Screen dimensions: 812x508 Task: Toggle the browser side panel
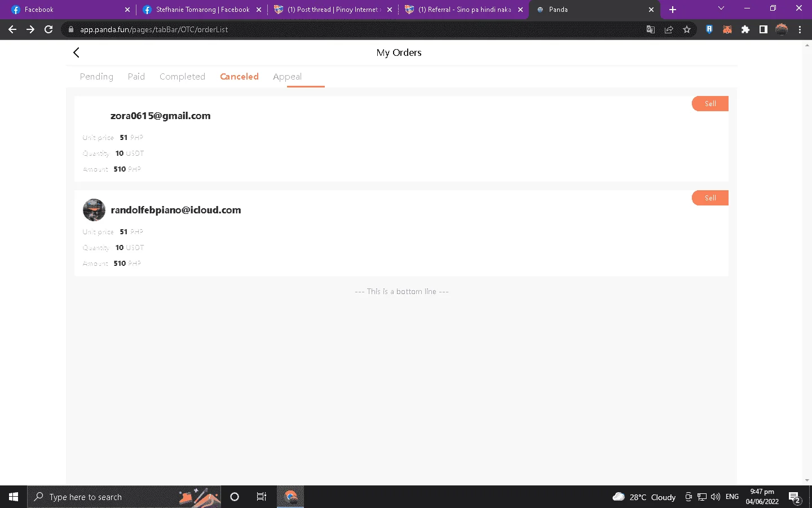pyautogui.click(x=764, y=29)
